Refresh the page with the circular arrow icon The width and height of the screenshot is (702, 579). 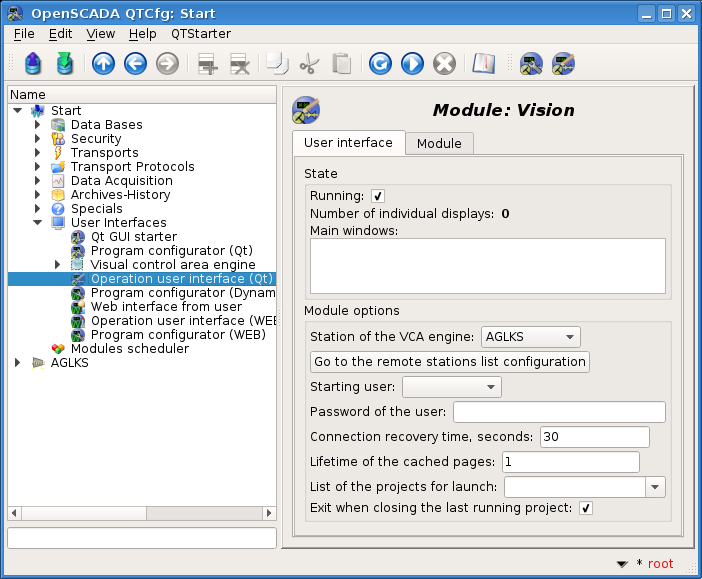pyautogui.click(x=380, y=64)
